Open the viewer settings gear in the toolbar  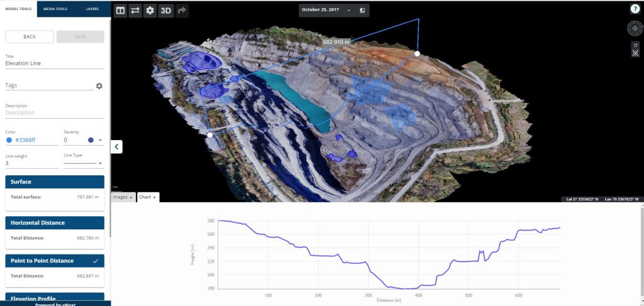(x=150, y=11)
